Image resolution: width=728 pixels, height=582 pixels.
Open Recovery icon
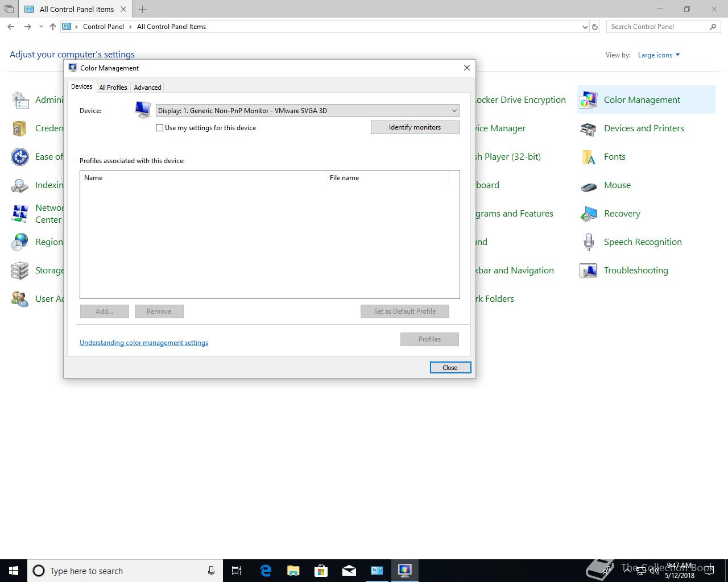588,214
